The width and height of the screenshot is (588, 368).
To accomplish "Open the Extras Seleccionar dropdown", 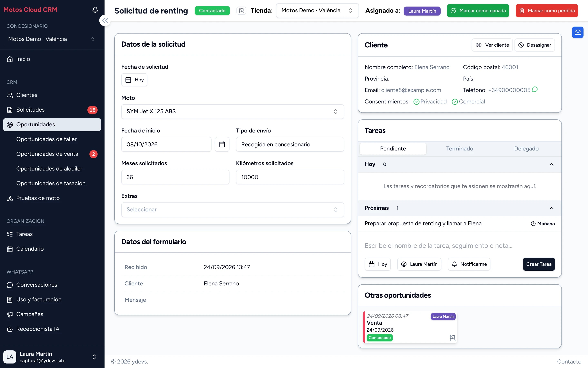I will [x=233, y=210].
